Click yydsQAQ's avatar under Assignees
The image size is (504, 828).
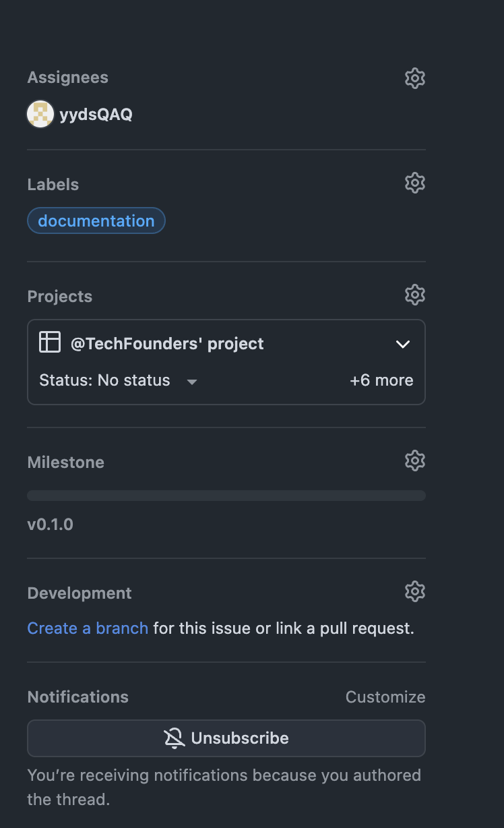tap(40, 114)
